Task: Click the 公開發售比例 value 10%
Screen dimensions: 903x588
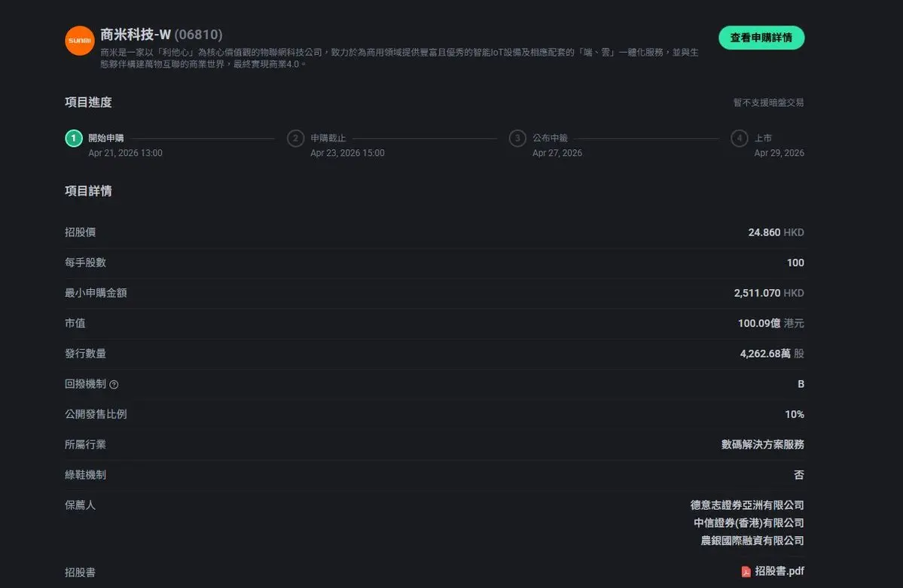Action: tap(794, 414)
